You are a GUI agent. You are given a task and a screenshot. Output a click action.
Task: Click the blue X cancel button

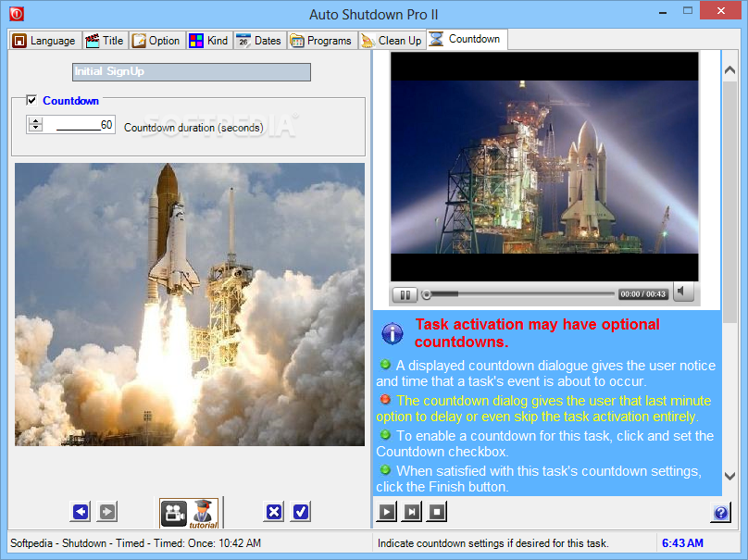pyautogui.click(x=274, y=512)
